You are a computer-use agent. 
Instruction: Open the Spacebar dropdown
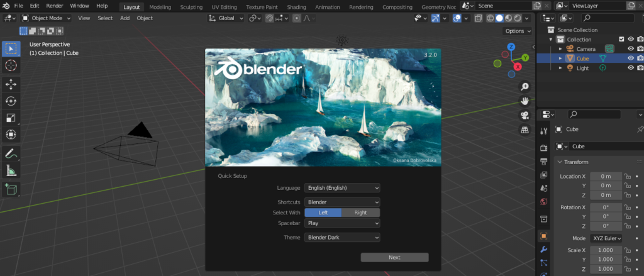[342, 223]
